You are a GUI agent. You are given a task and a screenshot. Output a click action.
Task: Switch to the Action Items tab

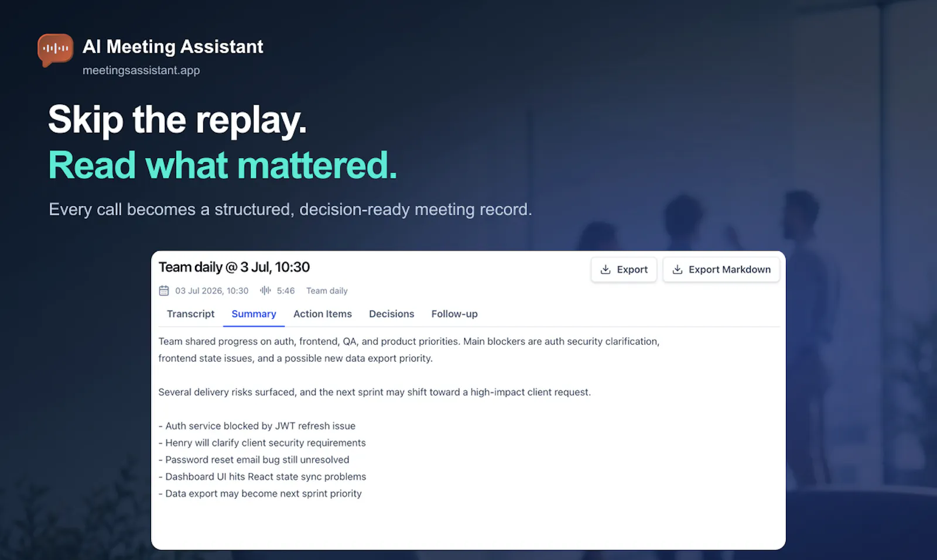[323, 314]
